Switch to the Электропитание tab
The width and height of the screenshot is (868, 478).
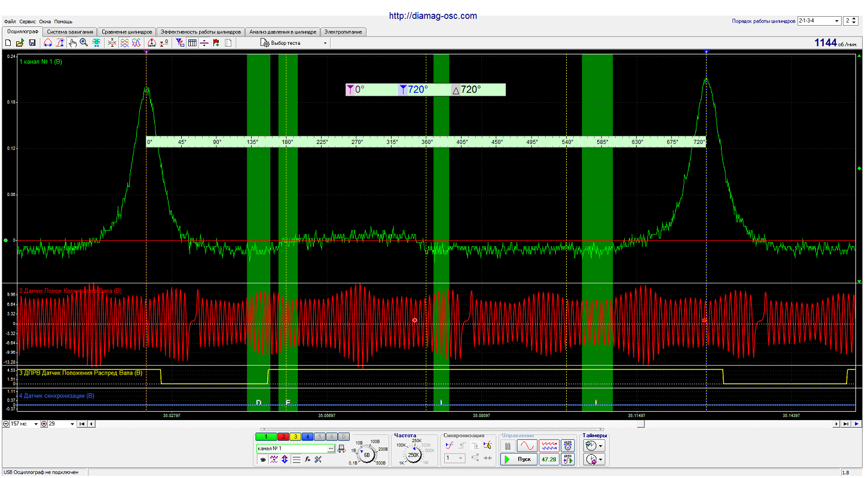click(343, 32)
